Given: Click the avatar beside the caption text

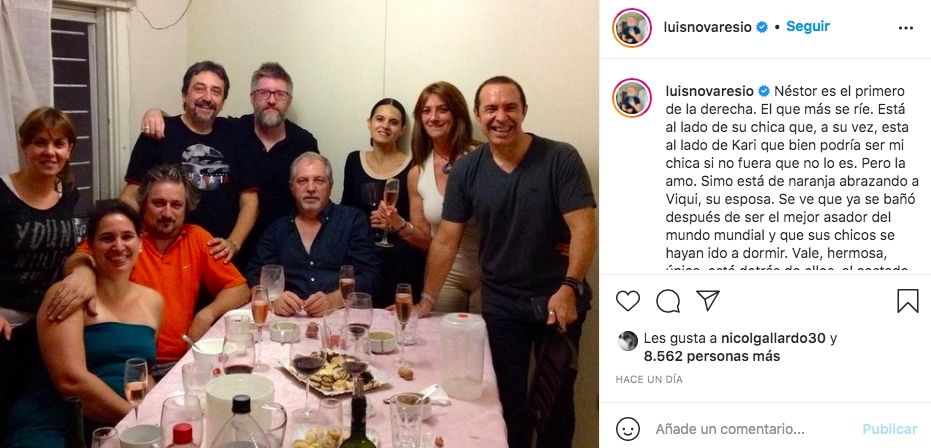Looking at the screenshot, I should click(x=632, y=98).
